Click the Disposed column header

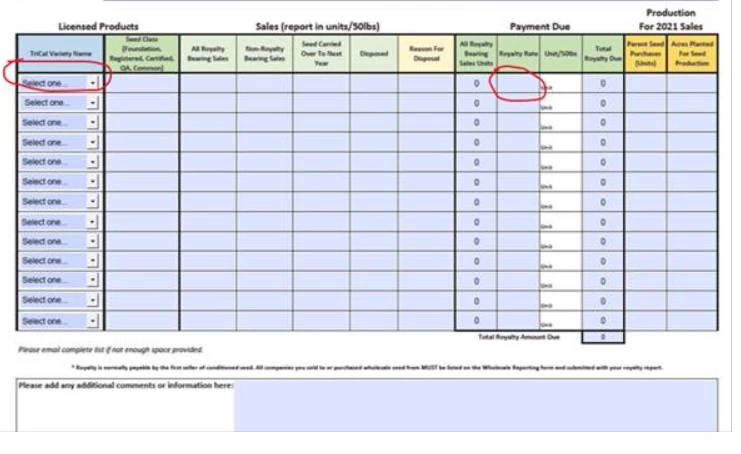tap(374, 53)
